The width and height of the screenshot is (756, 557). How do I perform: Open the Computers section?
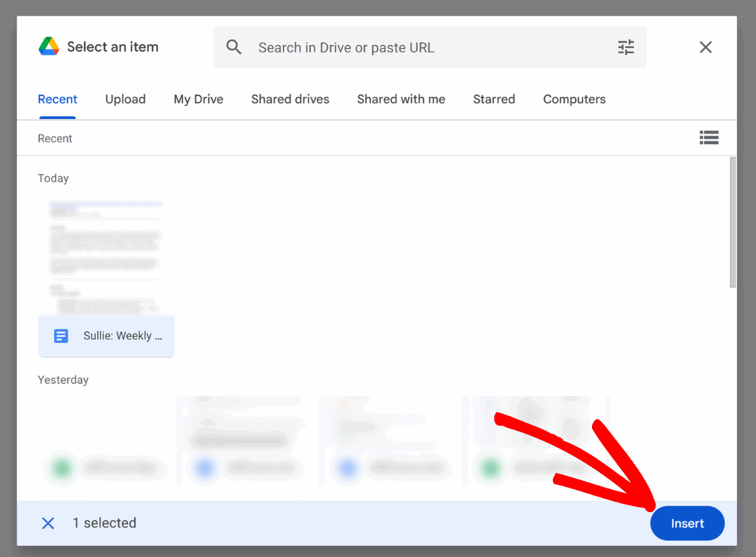click(574, 99)
